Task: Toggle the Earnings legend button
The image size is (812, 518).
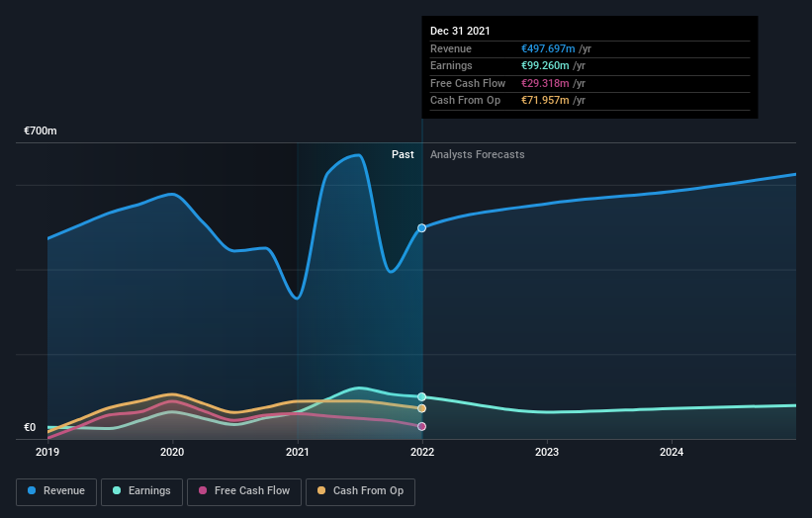Action: pos(141,491)
